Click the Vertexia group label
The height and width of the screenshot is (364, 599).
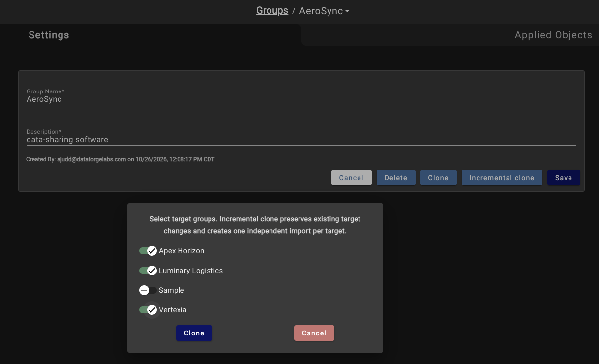point(173,310)
